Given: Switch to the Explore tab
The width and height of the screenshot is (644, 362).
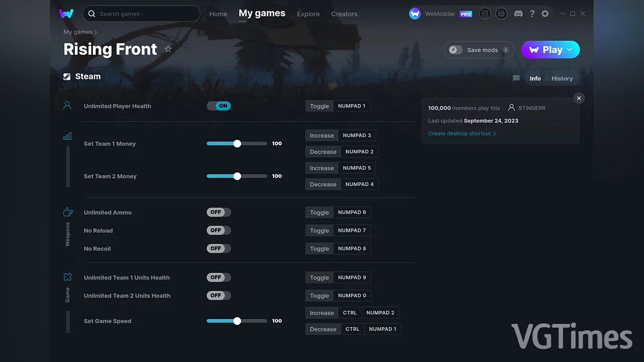Looking at the screenshot, I should [x=308, y=14].
